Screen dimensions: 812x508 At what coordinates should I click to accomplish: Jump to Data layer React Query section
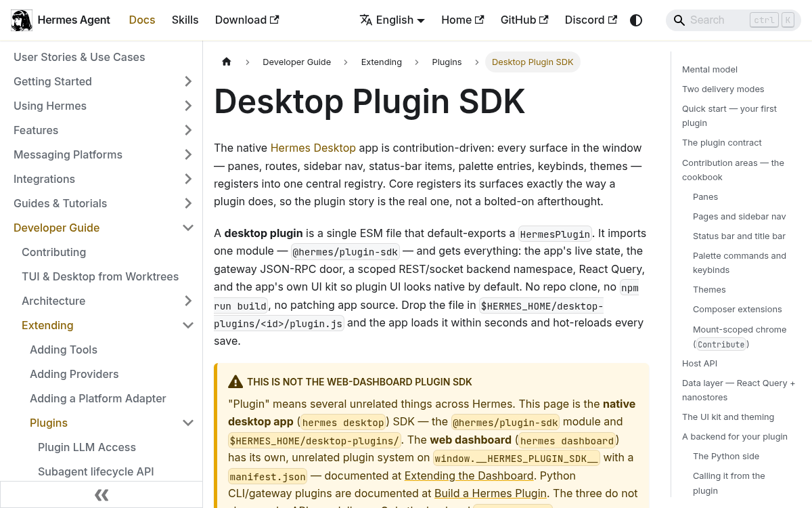coord(739,390)
